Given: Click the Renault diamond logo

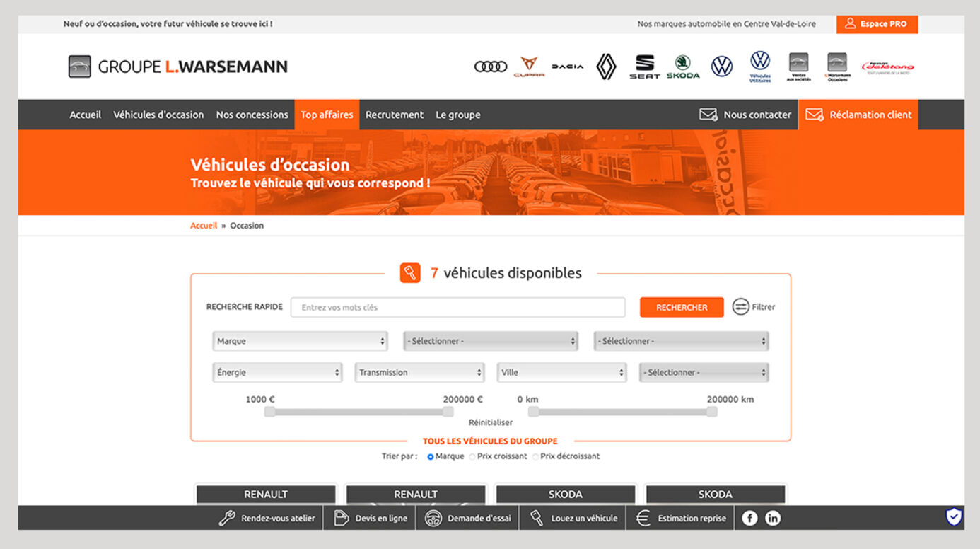Looking at the screenshot, I should 606,67.
